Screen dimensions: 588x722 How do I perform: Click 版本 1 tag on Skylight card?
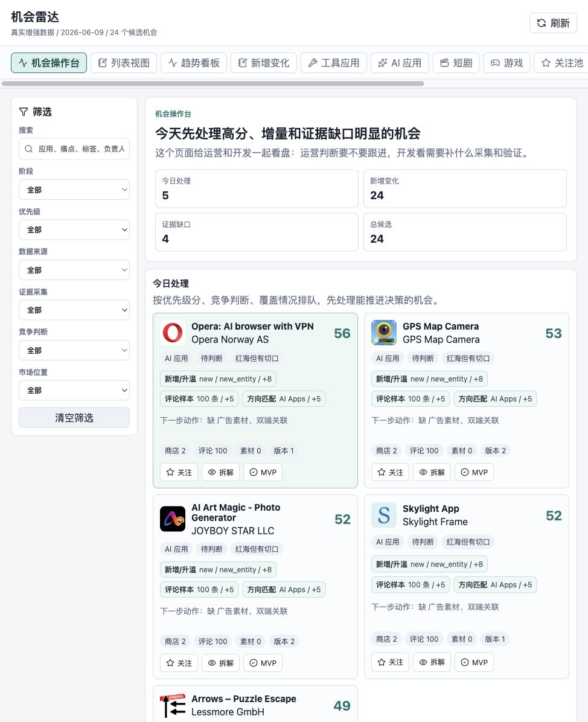point(495,639)
